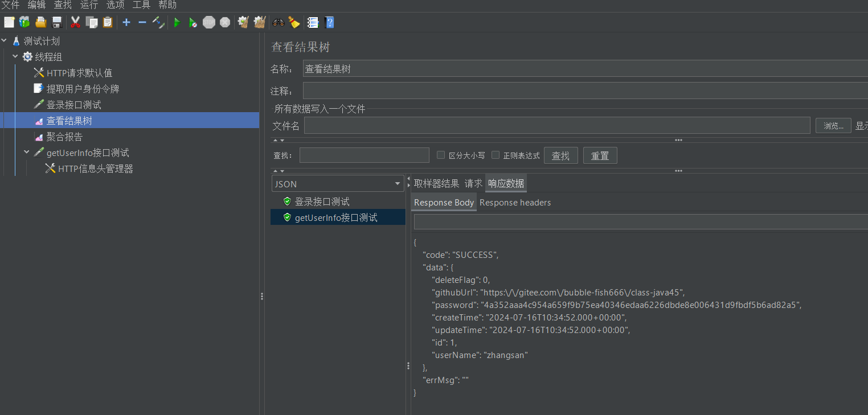Select getUserInfo接口测试 in the test plan tree
The height and width of the screenshot is (415, 868).
click(88, 153)
